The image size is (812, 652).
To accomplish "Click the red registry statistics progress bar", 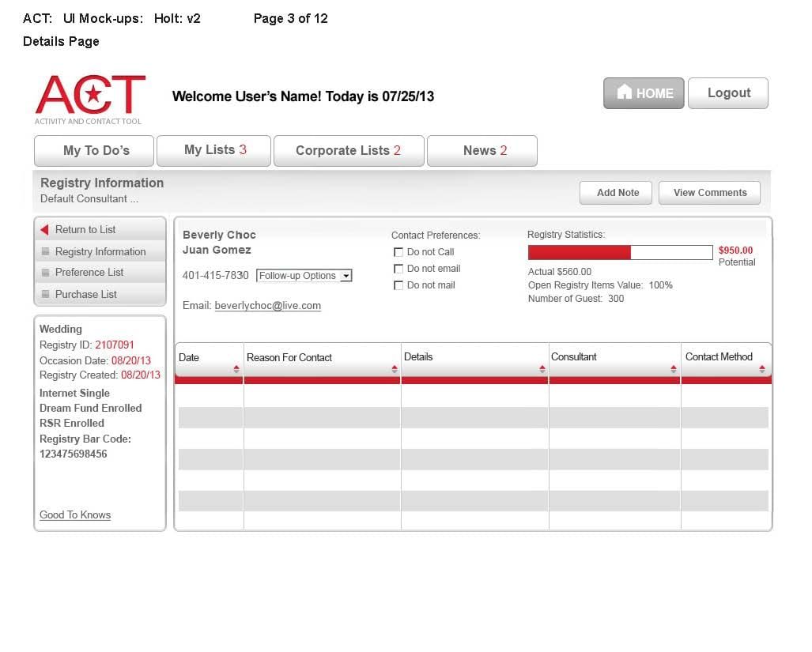I will click(580, 252).
